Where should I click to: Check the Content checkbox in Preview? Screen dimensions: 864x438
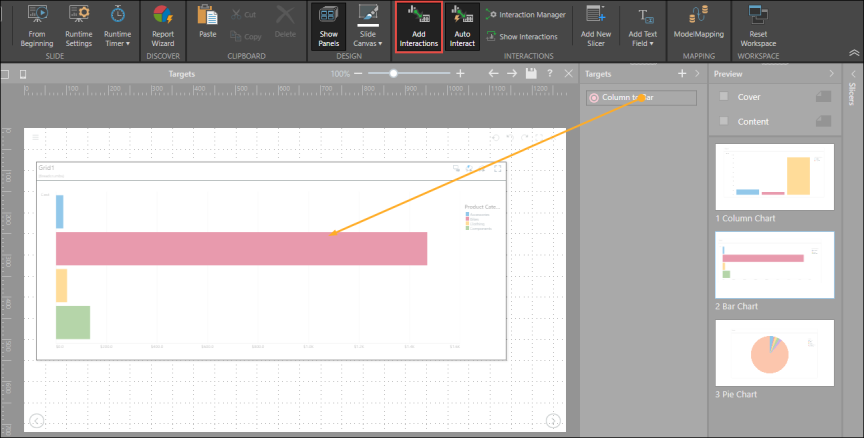click(724, 120)
